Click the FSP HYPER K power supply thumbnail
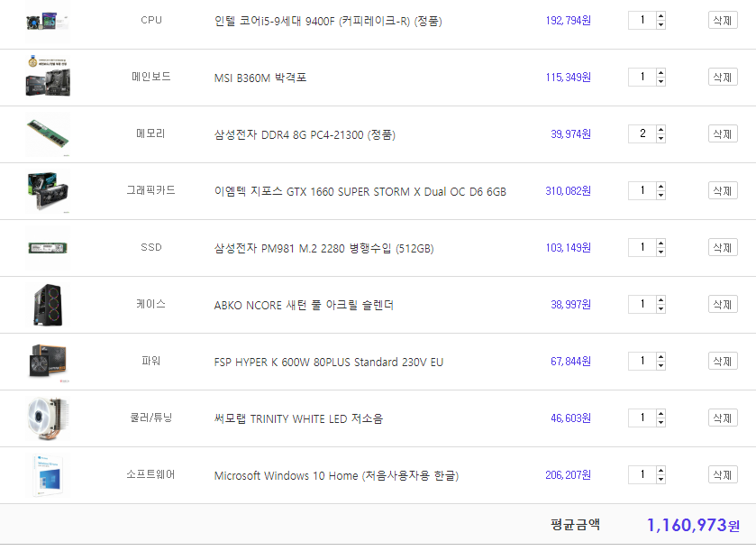Viewport: 756px width, 551px height. [47, 361]
